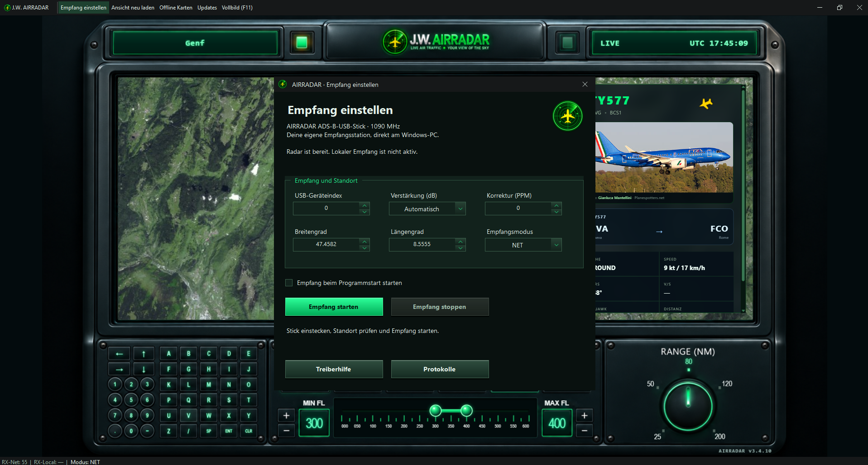Click the left arrow key on the keypad
The image size is (868, 465).
[x=119, y=354]
